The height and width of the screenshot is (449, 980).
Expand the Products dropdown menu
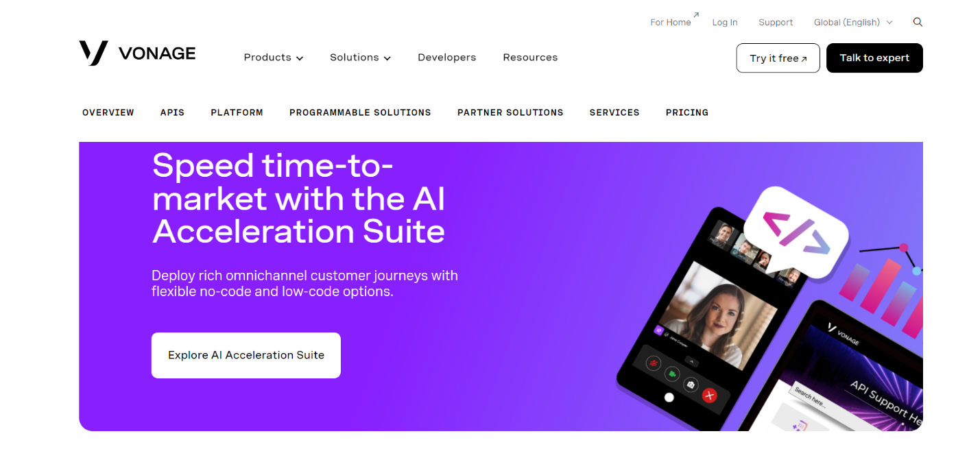[x=274, y=58]
